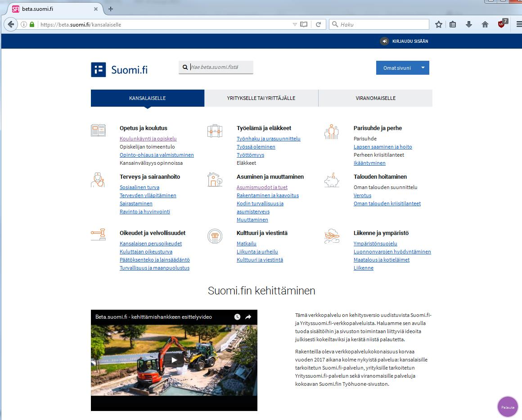Expand the Omat sivuni dropdown arrow
Screen dimensions: 522x420
[423, 68]
